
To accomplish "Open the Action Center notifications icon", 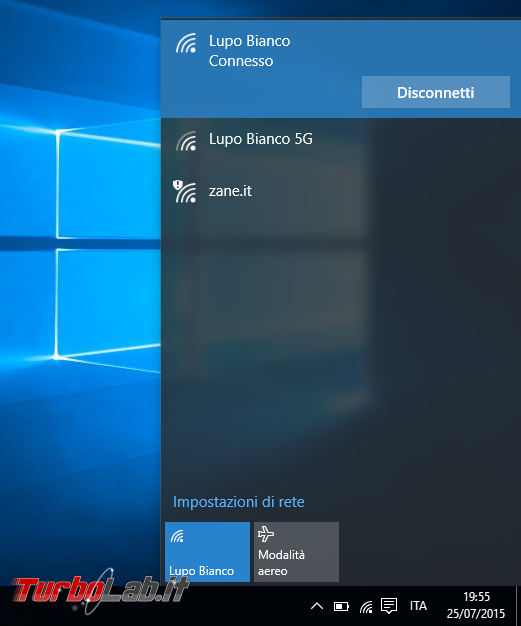I will (389, 606).
